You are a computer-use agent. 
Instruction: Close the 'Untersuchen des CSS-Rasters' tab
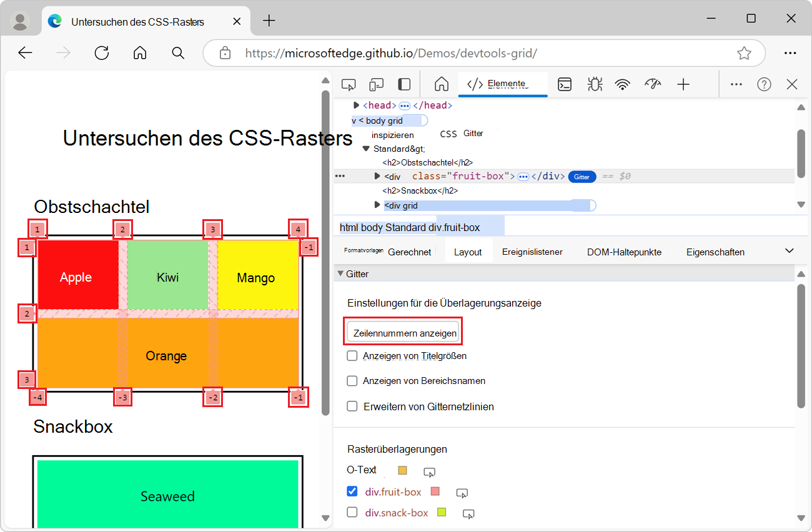click(237, 21)
